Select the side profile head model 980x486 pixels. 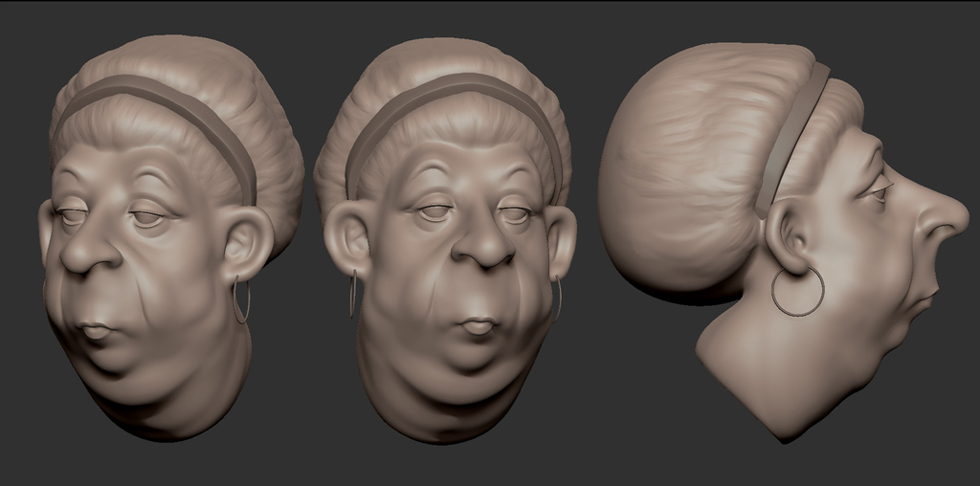783,242
